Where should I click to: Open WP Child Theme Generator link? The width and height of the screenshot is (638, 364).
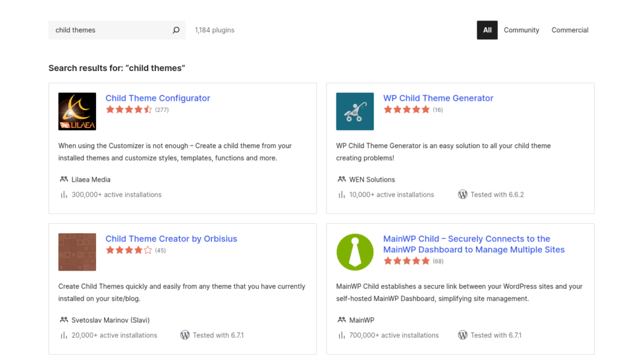click(x=438, y=98)
